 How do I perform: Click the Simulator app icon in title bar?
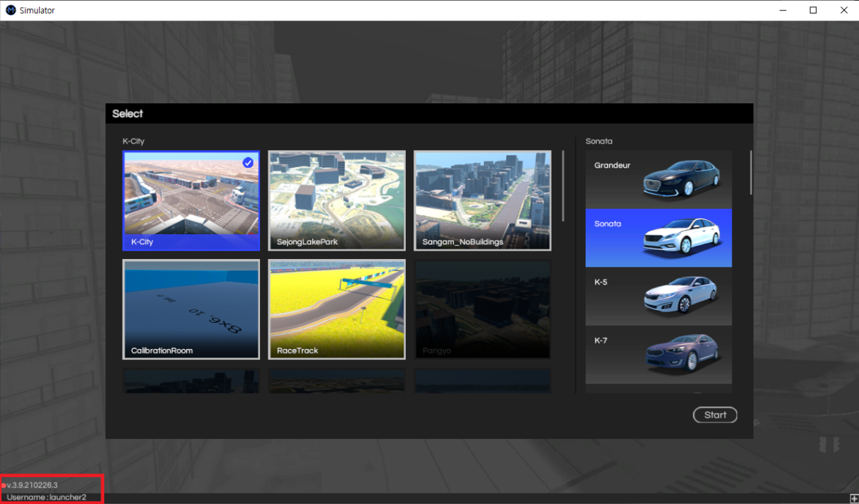point(11,11)
